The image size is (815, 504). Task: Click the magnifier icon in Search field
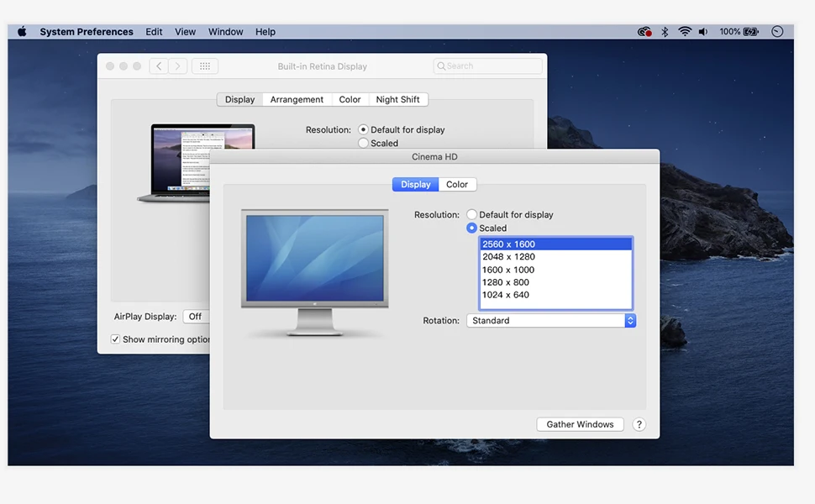pos(441,66)
